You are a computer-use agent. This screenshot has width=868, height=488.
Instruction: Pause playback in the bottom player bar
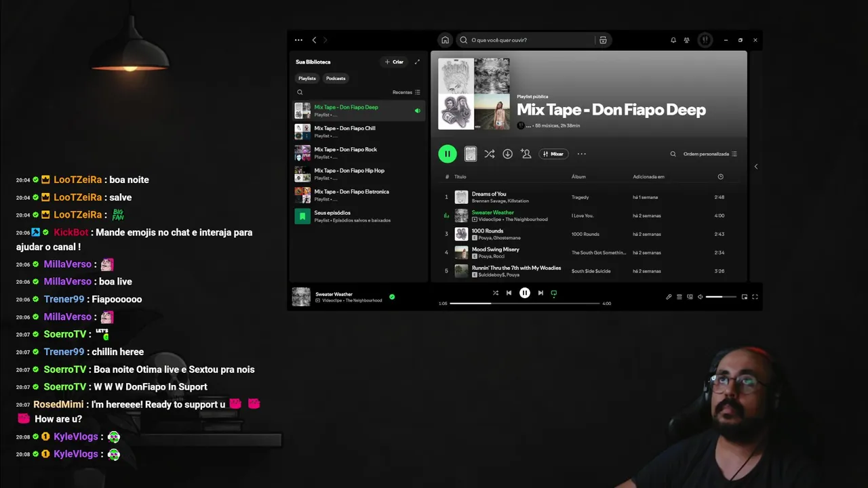point(525,293)
